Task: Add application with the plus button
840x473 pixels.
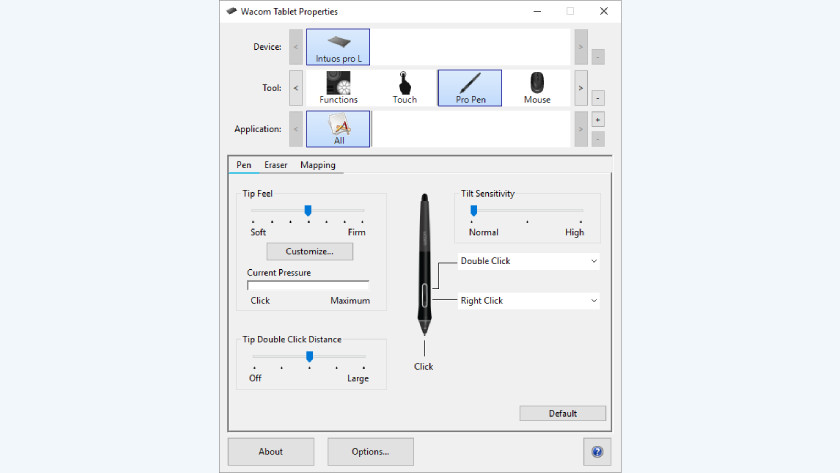Action: (x=598, y=120)
